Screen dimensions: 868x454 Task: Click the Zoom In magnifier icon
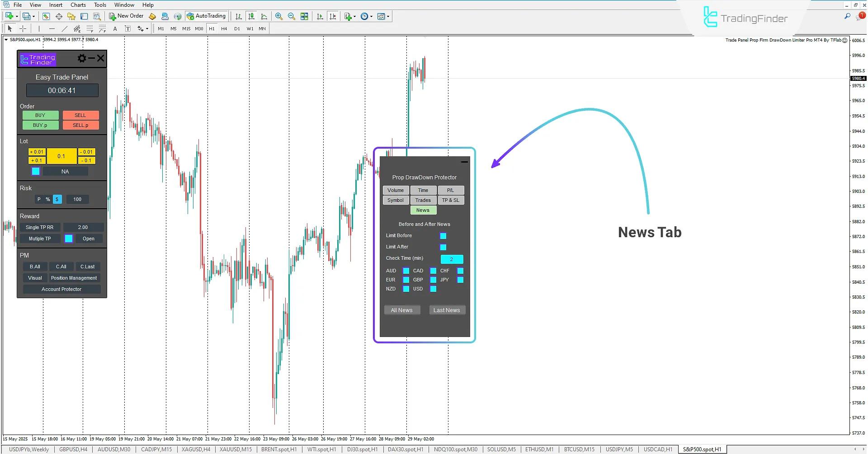(279, 16)
